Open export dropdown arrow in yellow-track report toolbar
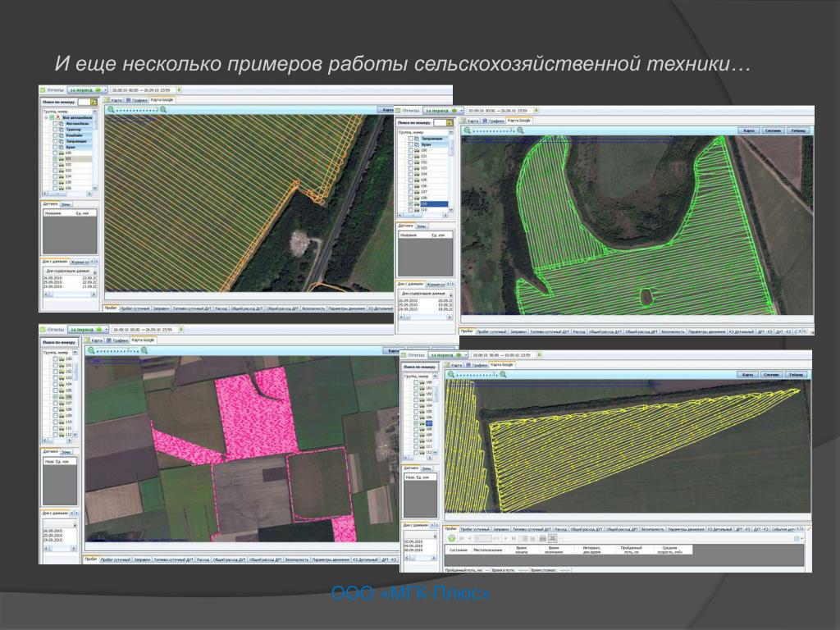This screenshot has width=840, height=630. click(559, 538)
